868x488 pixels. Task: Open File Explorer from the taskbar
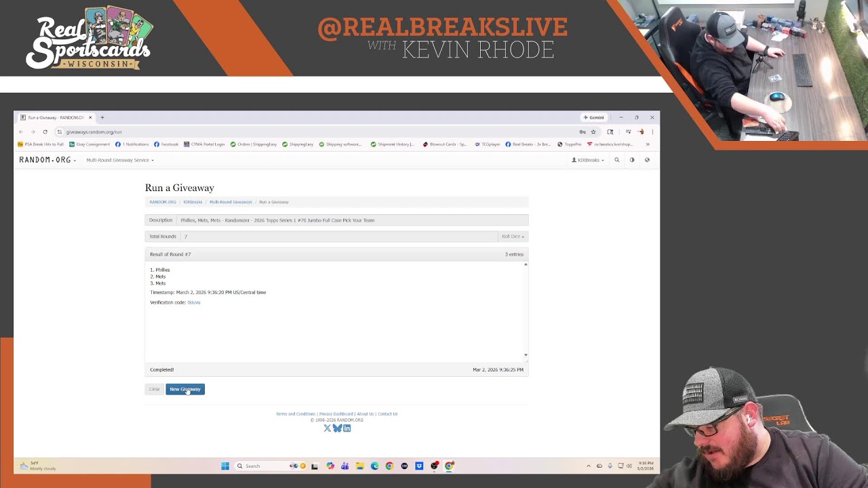pos(360,466)
